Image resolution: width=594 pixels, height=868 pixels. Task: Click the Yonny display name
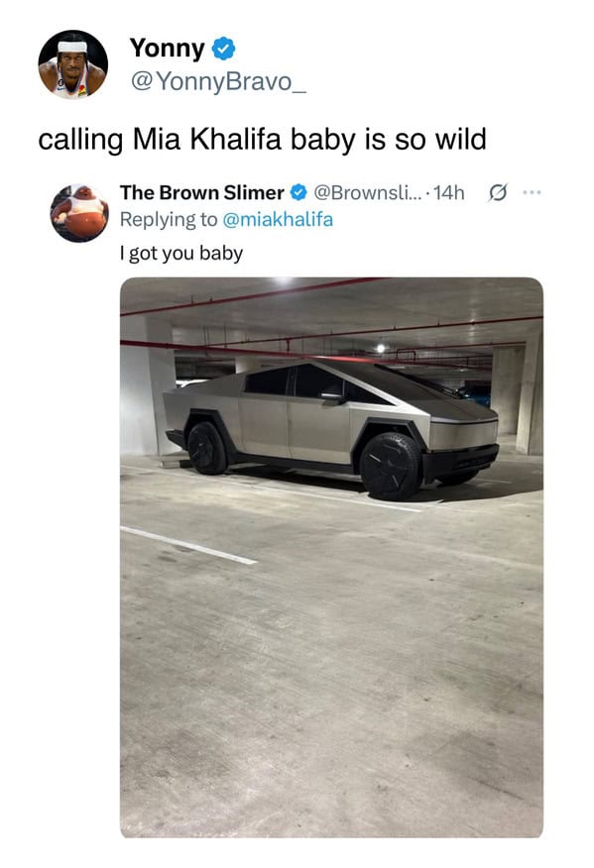tap(168, 49)
